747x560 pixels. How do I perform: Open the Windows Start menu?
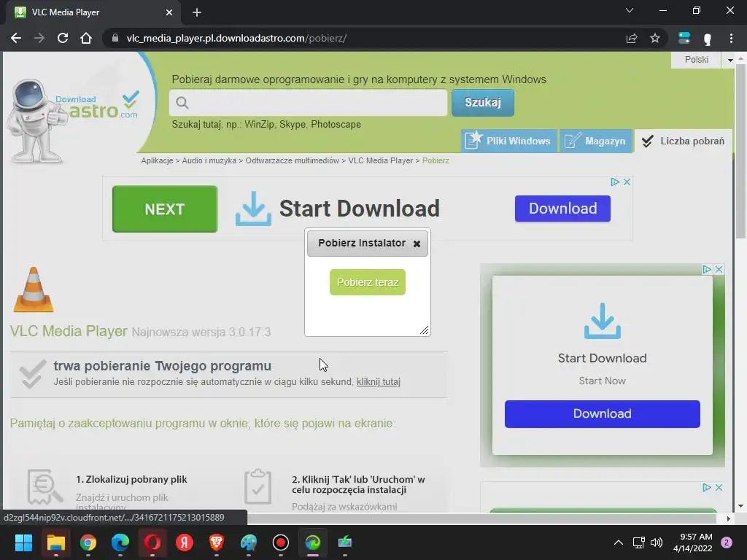23,542
